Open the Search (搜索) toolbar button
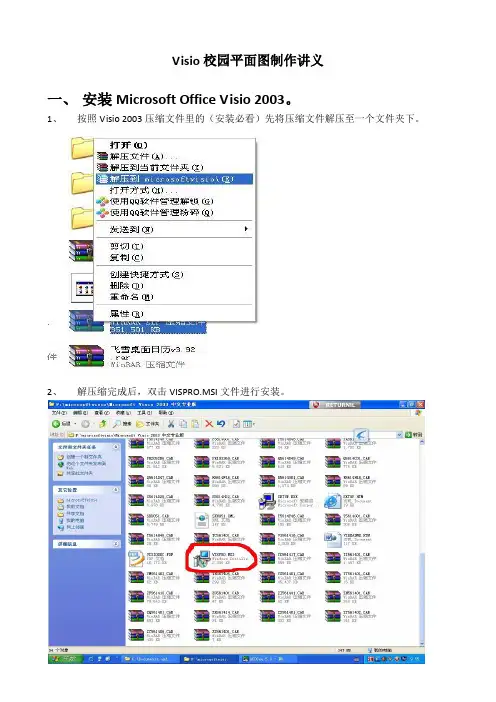Viewport: 496px width, 702px height. tap(122, 424)
